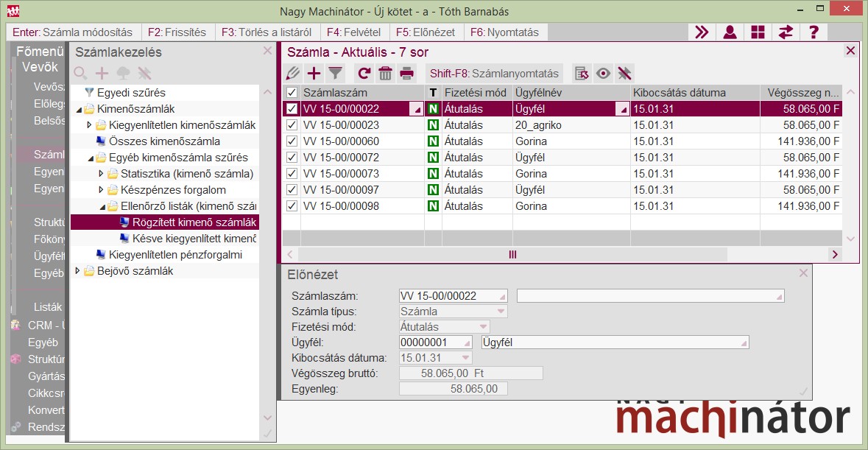This screenshot has width=868, height=450.
Task: Click the N type badge for VV 15-00/00060
Action: [x=433, y=141]
